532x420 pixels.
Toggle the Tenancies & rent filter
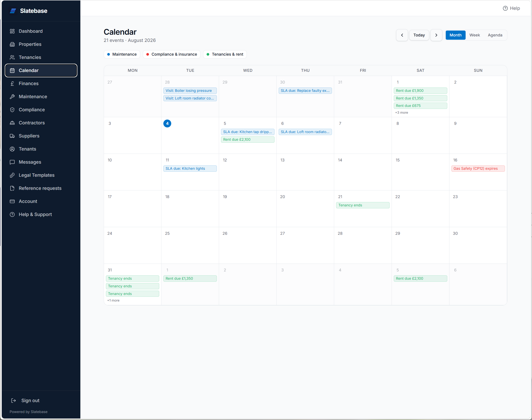click(225, 54)
